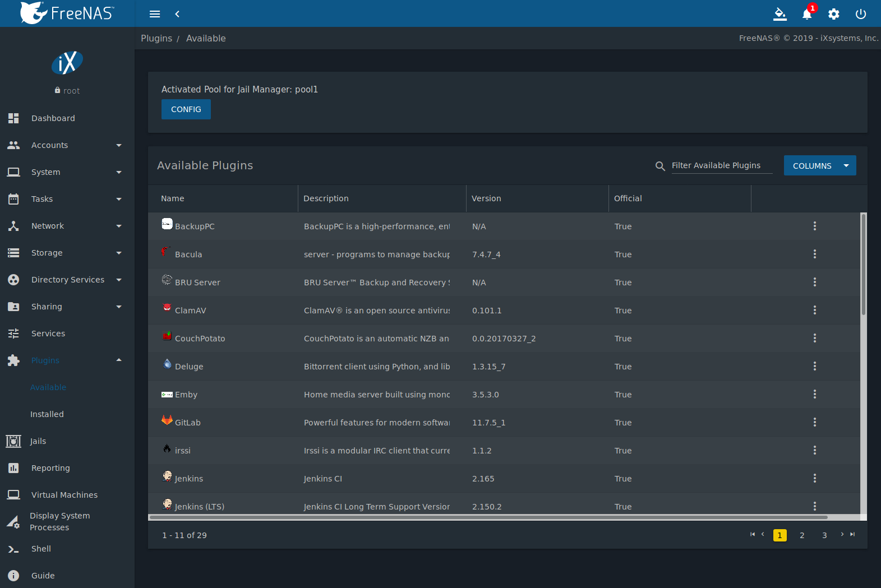Sort by Name column header
This screenshot has width=881, height=588.
click(x=173, y=198)
